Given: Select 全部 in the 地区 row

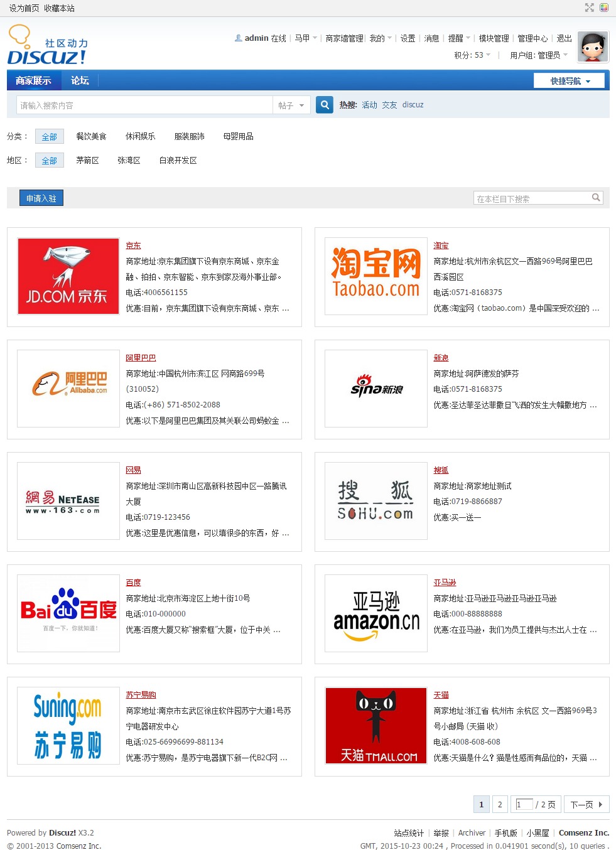Looking at the screenshot, I should tap(49, 161).
